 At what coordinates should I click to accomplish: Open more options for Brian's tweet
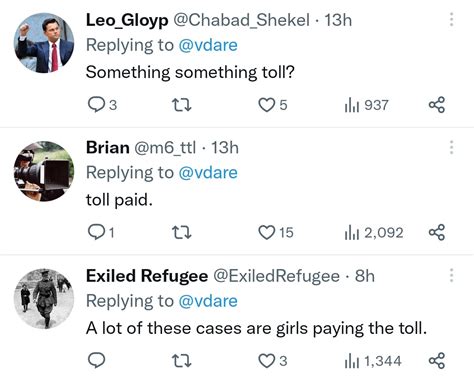point(452,147)
